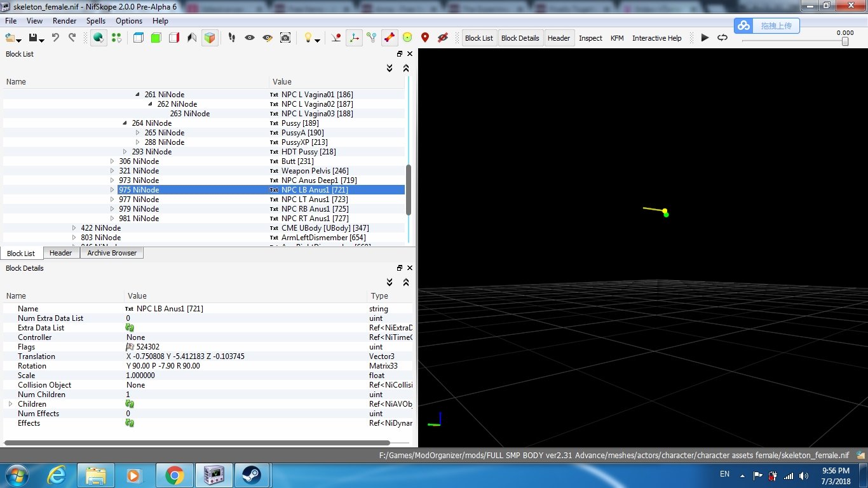
Task: Toggle the Block Details panel button
Action: [520, 38]
